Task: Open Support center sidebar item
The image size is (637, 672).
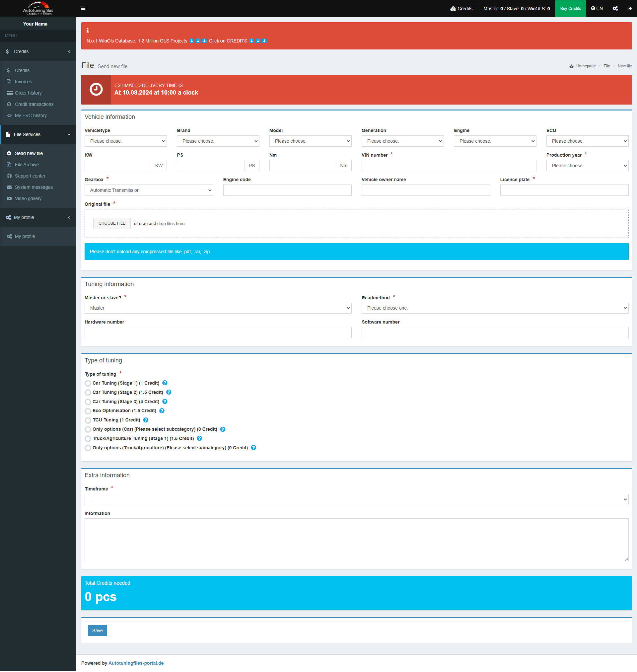Action: click(x=30, y=176)
